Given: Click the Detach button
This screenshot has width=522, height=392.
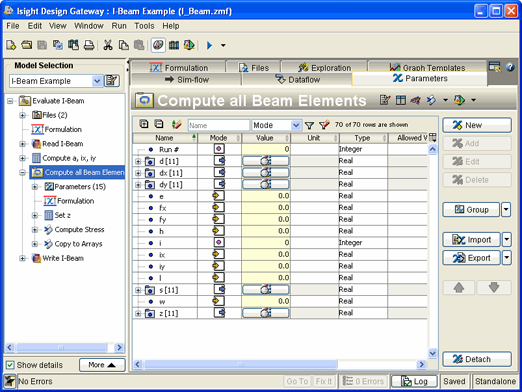Looking at the screenshot, I should (x=477, y=359).
